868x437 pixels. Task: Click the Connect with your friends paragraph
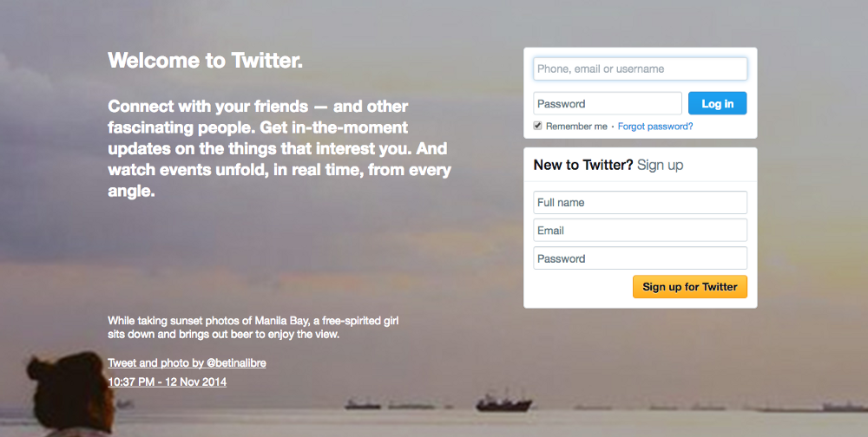279,148
